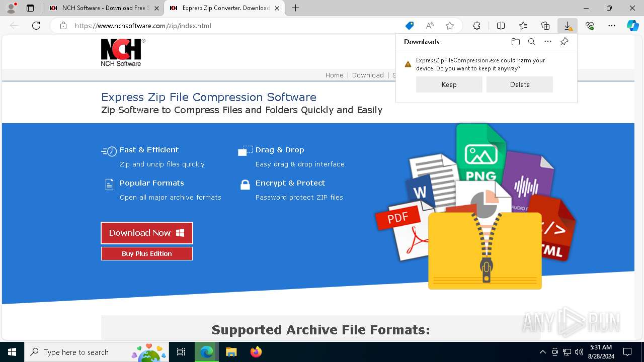Click the taskbar search box
This screenshot has width=644, height=362.
pyautogui.click(x=97, y=352)
